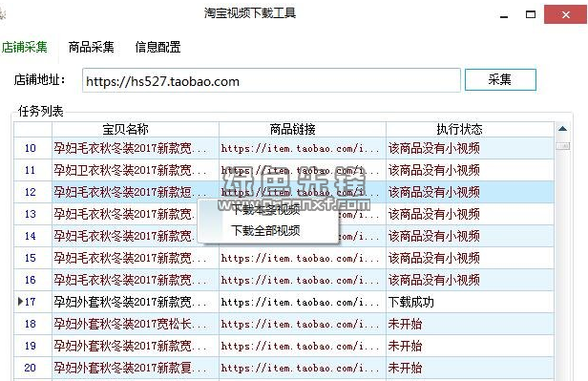Click the product link in row 16
Image resolution: width=588 pixels, height=381 pixels.
pos(300,280)
